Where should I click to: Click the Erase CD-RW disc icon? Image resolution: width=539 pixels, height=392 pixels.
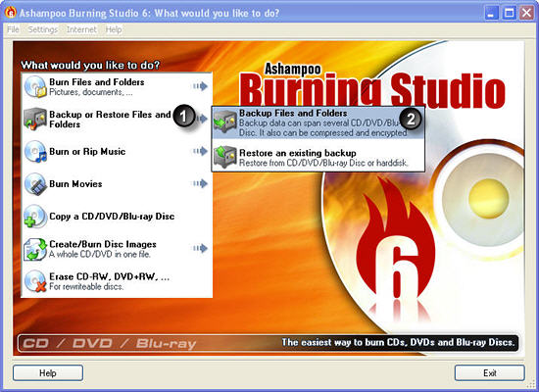(x=35, y=281)
